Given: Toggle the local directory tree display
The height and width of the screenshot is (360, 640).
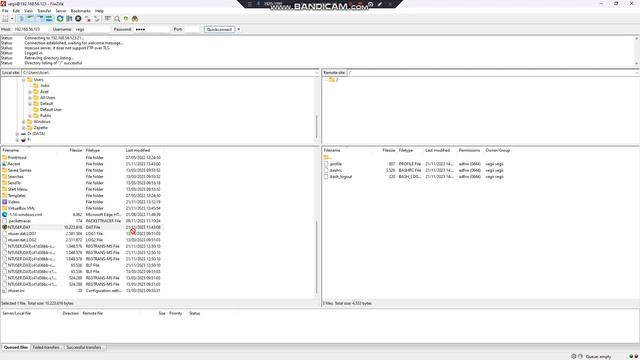Looking at the screenshot, I should 31,19.
